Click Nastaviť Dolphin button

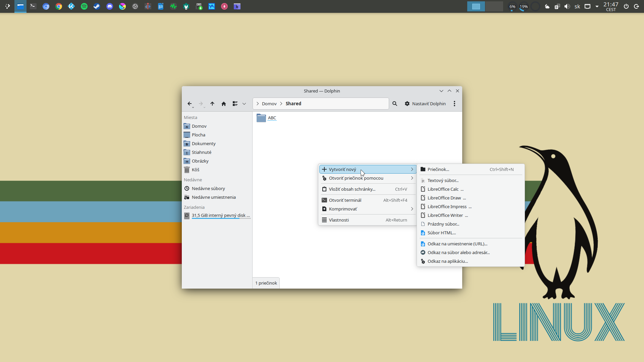[x=425, y=104]
